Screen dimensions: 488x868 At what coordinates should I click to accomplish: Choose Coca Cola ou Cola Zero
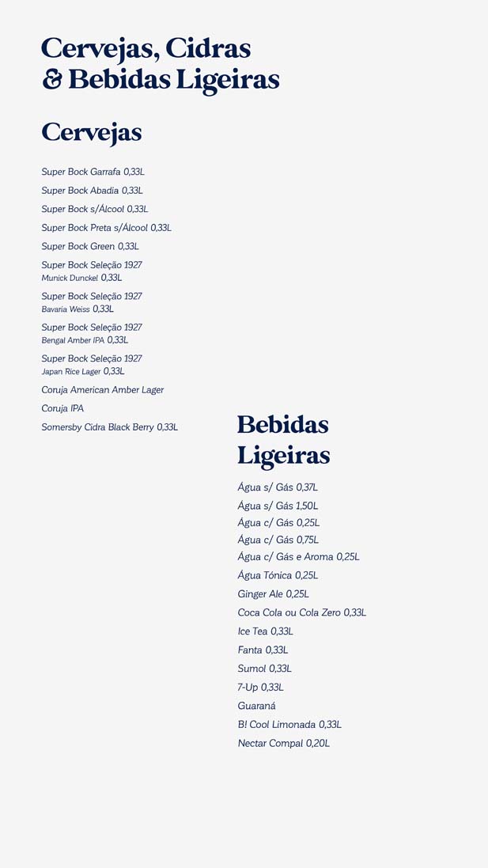[301, 613]
